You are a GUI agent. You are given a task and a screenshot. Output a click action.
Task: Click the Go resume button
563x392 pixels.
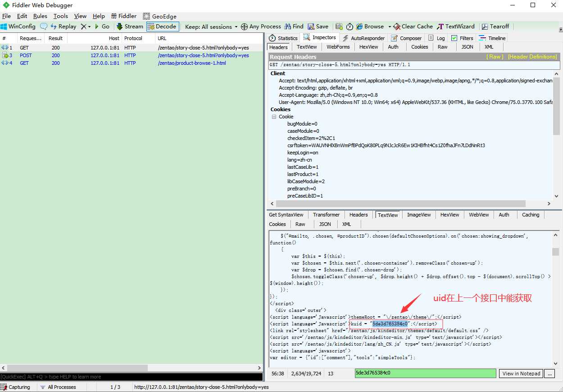click(102, 27)
